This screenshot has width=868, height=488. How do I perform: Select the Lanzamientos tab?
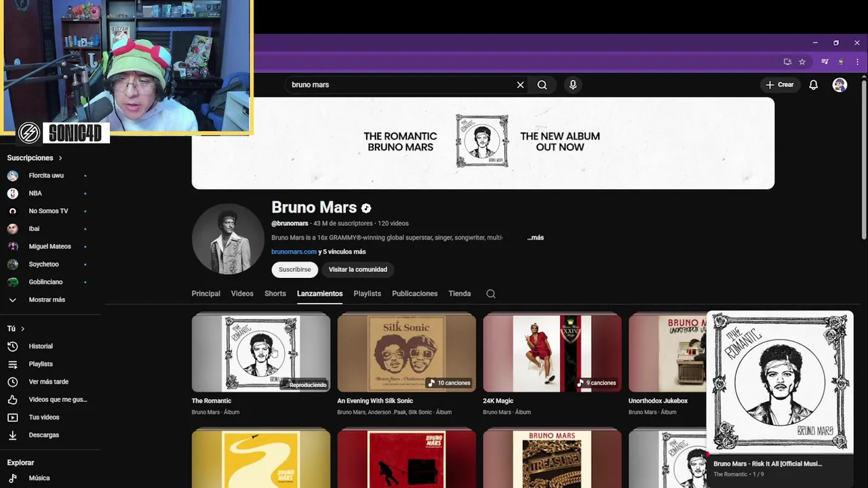320,293
